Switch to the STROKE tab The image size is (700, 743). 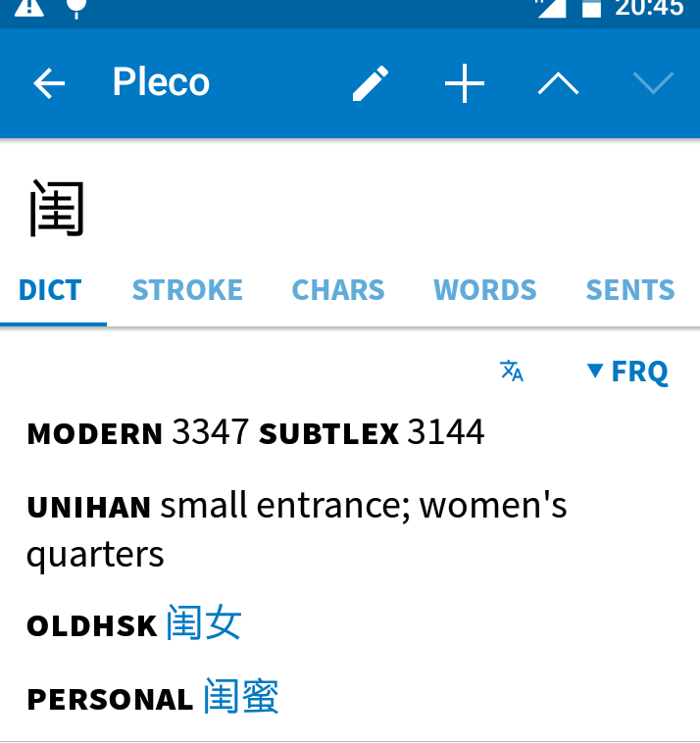coord(187,290)
